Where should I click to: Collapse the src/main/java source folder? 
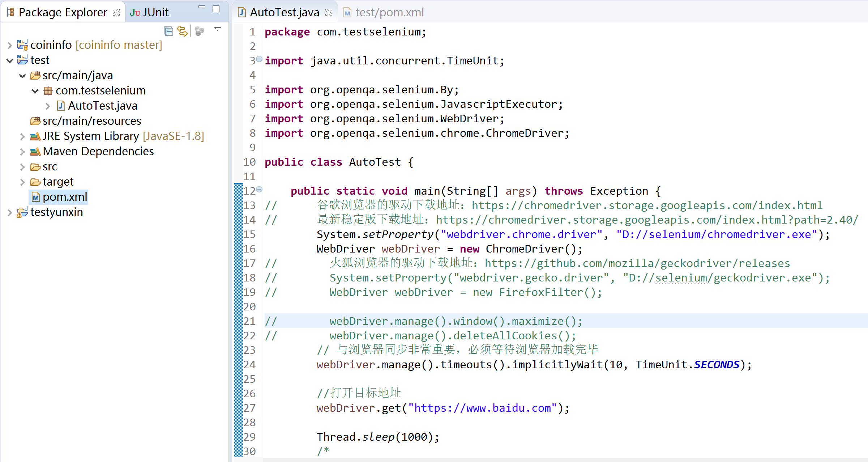pyautogui.click(x=22, y=76)
